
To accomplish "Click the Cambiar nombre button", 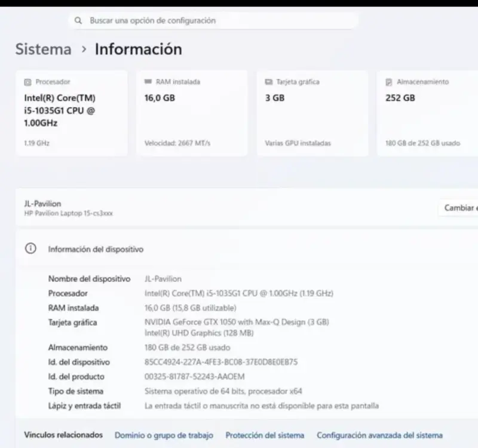I will point(458,208).
